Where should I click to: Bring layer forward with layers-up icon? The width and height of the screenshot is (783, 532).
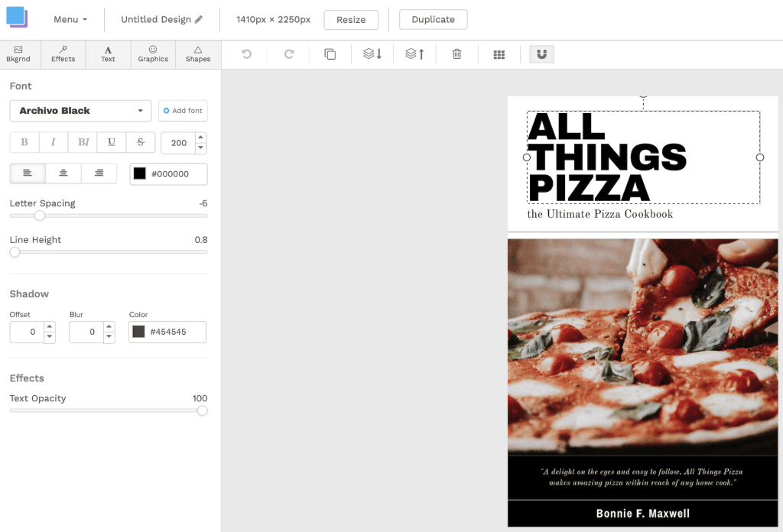[x=414, y=54]
